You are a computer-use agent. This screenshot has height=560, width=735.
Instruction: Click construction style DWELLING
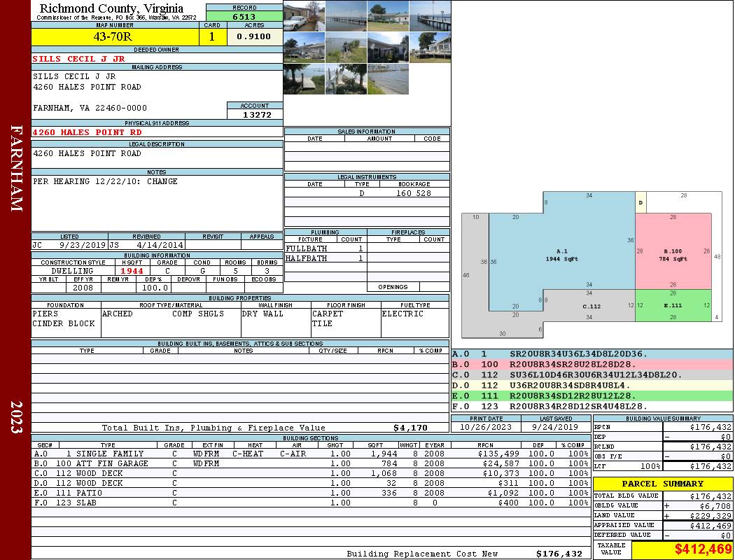[x=72, y=271]
